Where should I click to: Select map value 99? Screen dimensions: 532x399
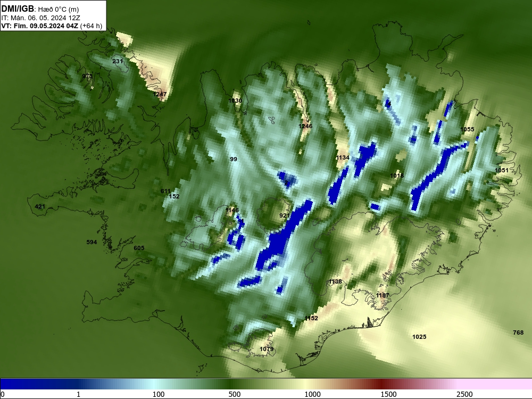tap(234, 159)
